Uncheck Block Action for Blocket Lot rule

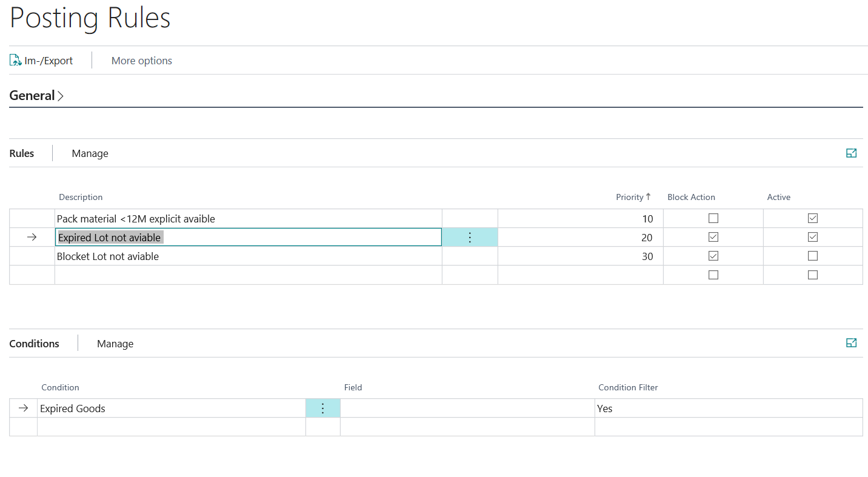[x=713, y=256]
